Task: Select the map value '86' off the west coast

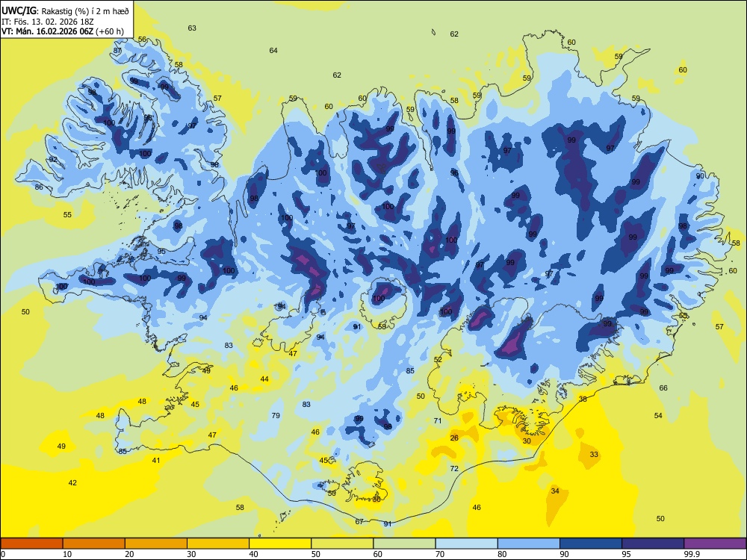Action: [39, 187]
